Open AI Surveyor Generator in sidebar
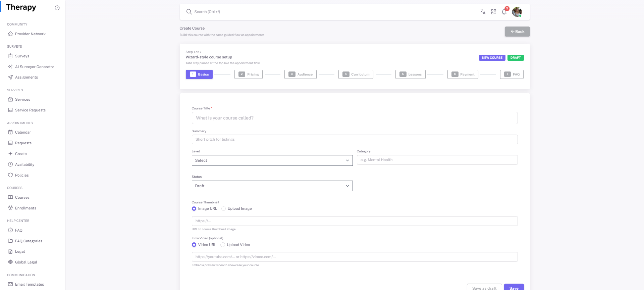 pyautogui.click(x=34, y=67)
